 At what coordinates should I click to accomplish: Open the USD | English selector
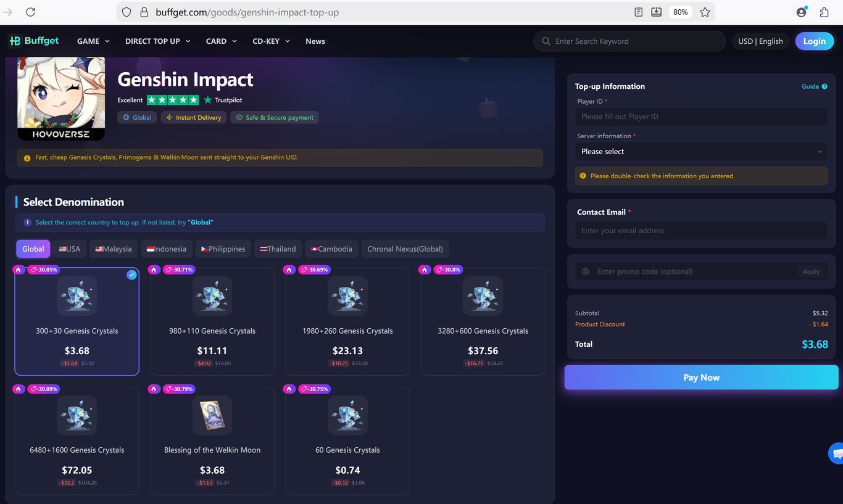click(x=760, y=41)
